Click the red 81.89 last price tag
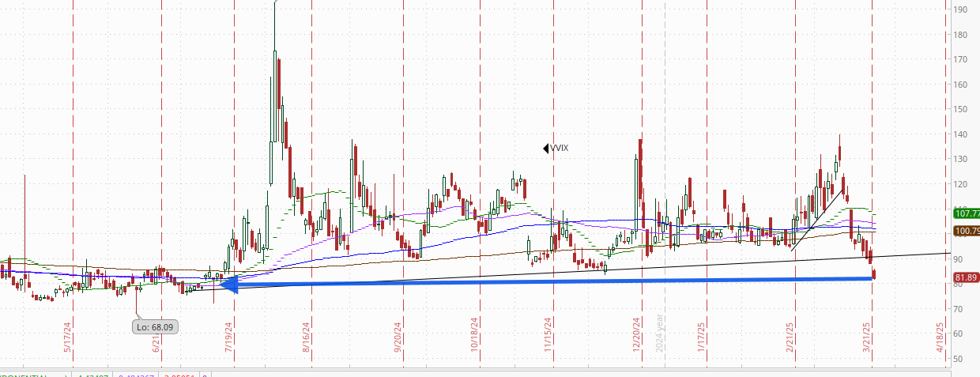 (x=967, y=277)
